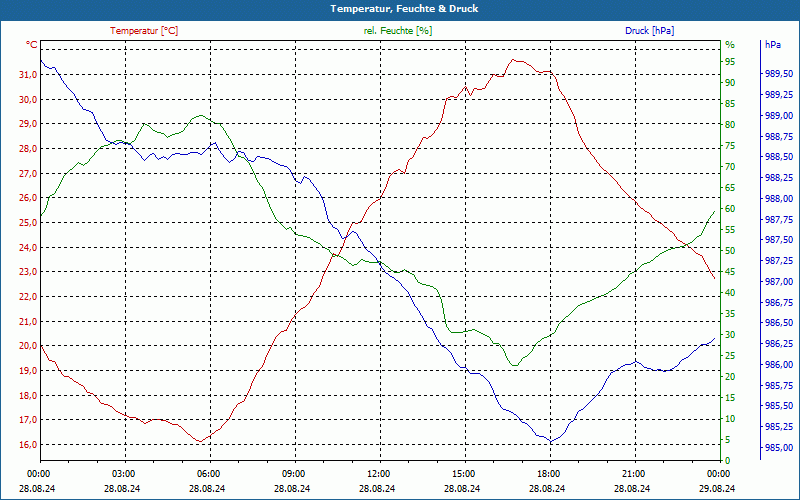
Task: Click the '989,00' pressure axis tick
Action: (x=779, y=116)
